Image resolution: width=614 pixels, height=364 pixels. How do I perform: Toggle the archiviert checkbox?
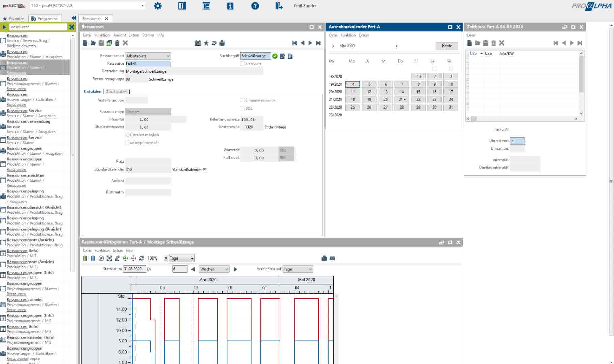click(242, 64)
